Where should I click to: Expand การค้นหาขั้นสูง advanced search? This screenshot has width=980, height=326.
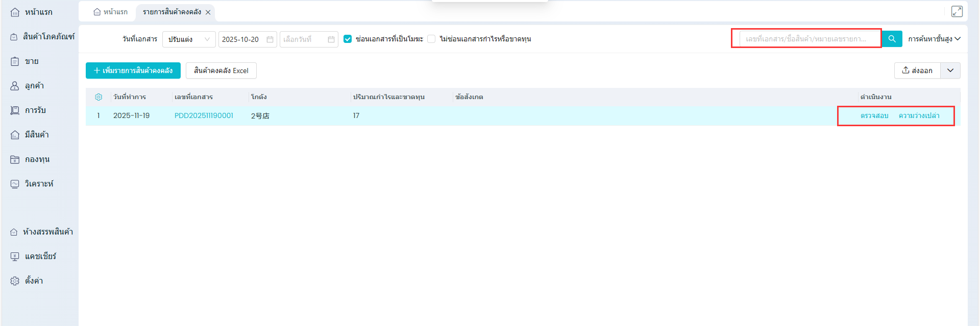tap(934, 39)
